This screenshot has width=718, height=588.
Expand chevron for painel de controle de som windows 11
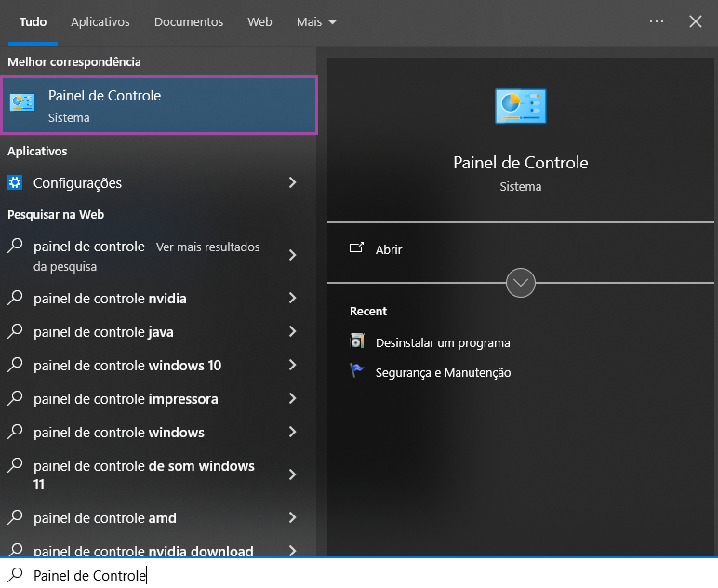point(293,474)
